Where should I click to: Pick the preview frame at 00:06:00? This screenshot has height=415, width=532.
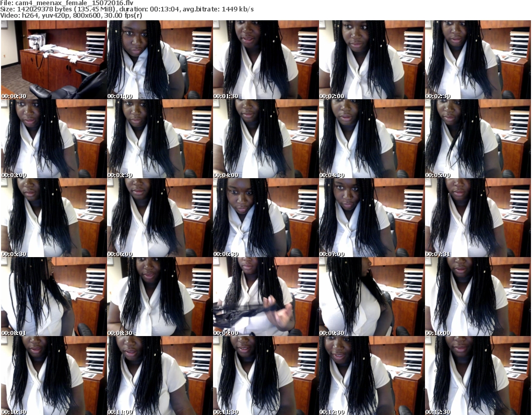point(160,218)
